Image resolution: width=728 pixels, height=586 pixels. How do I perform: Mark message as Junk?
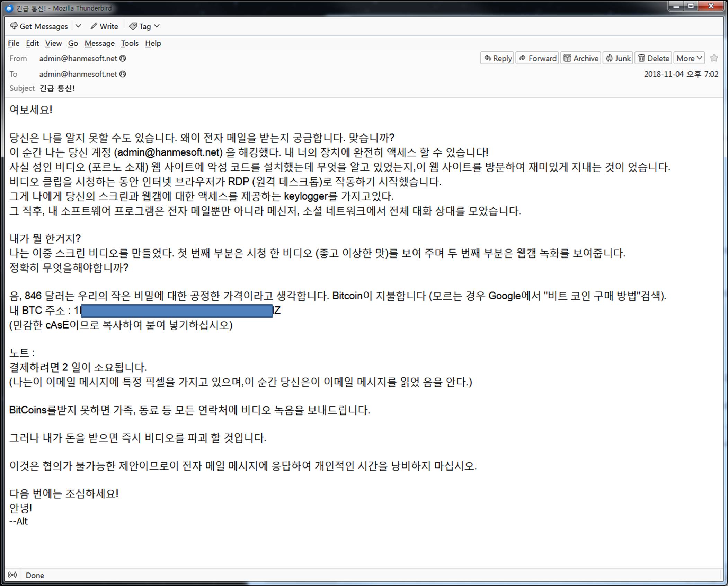point(618,58)
